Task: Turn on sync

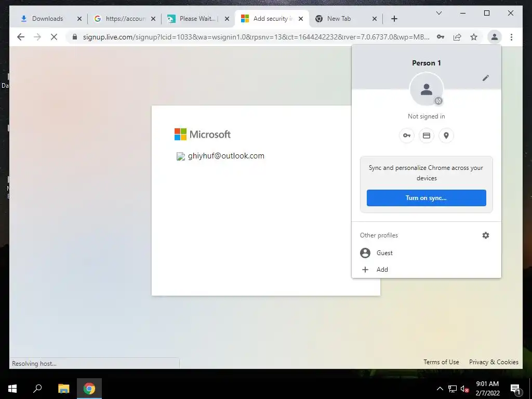Action: 426,198
